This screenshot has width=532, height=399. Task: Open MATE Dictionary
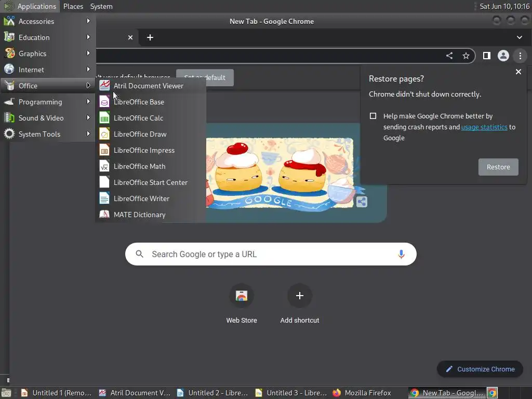(x=151, y=215)
